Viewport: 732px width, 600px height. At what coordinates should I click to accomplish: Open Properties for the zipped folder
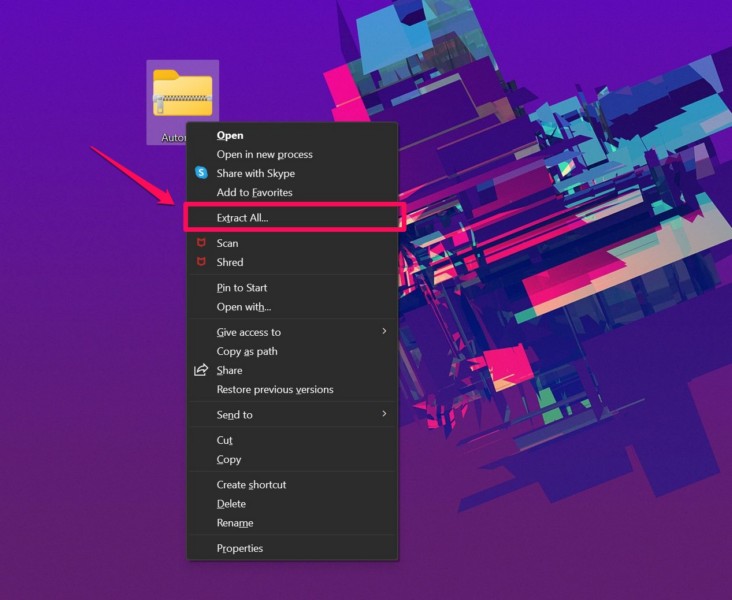(x=240, y=548)
